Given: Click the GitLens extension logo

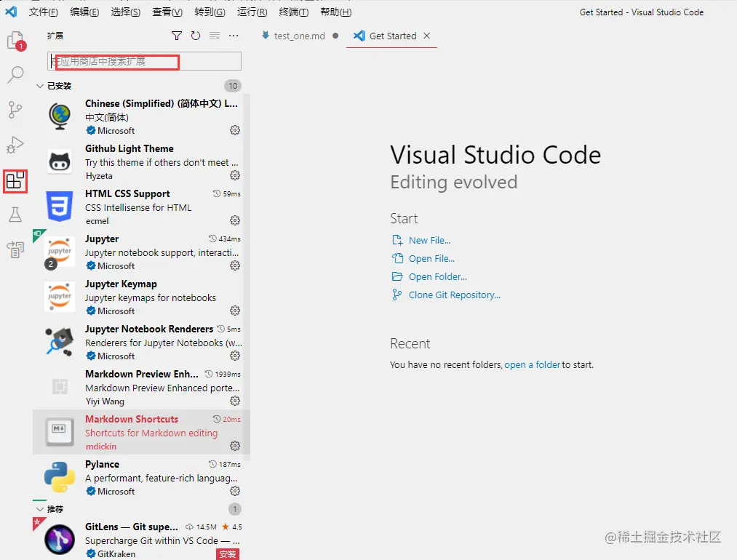Looking at the screenshot, I should (x=60, y=540).
